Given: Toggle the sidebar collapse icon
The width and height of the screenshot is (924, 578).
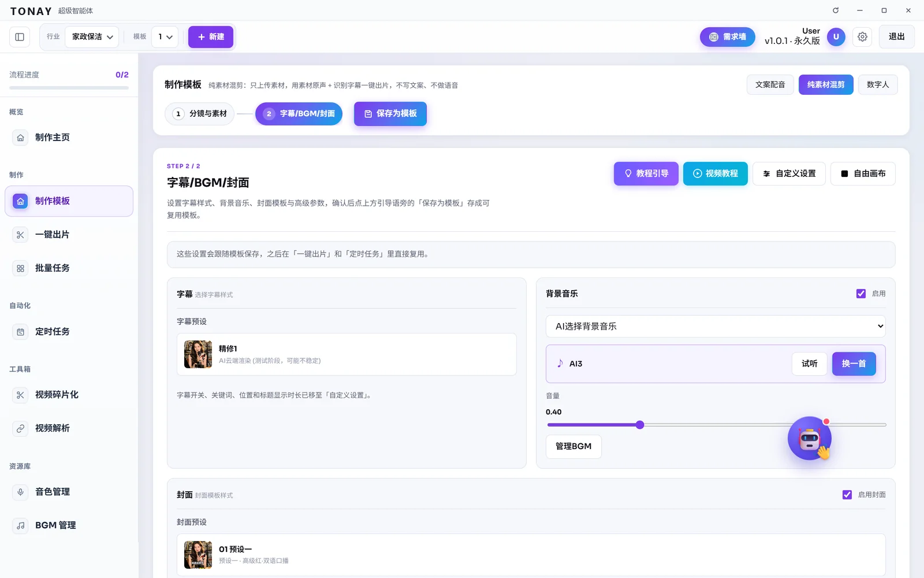Looking at the screenshot, I should [x=20, y=37].
